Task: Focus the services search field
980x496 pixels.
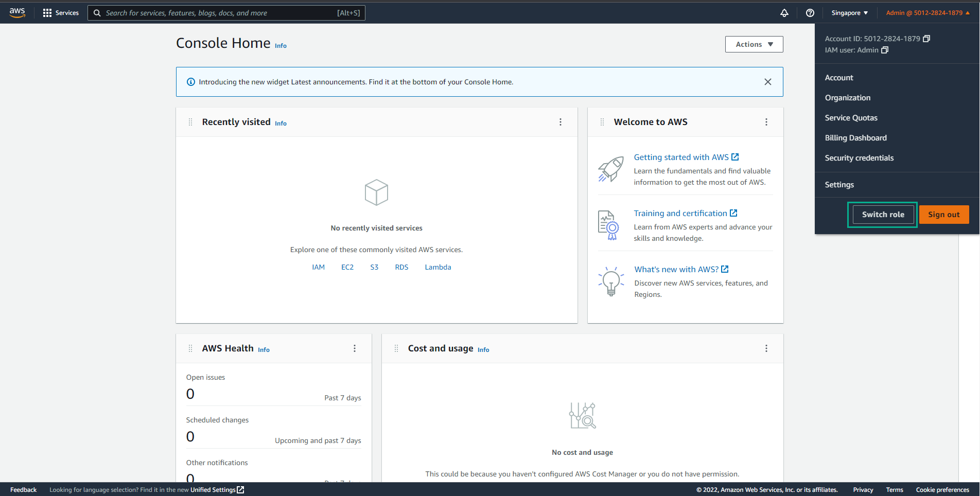Action: click(x=226, y=13)
